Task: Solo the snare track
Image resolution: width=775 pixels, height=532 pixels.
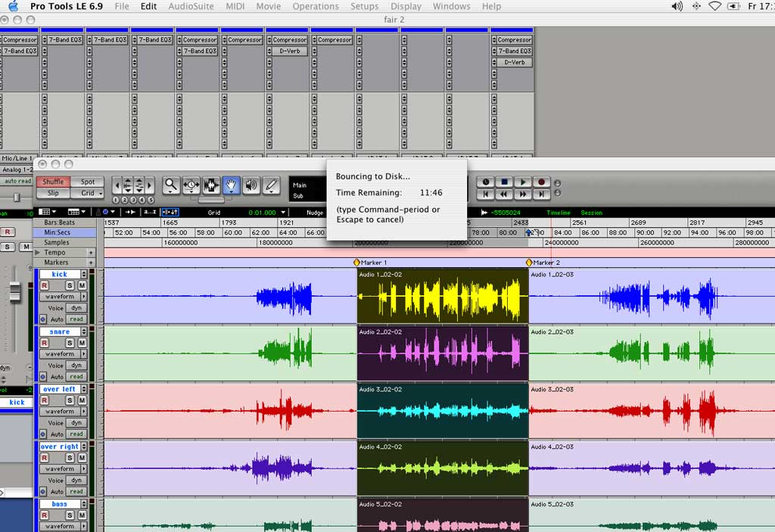Action: point(70,343)
